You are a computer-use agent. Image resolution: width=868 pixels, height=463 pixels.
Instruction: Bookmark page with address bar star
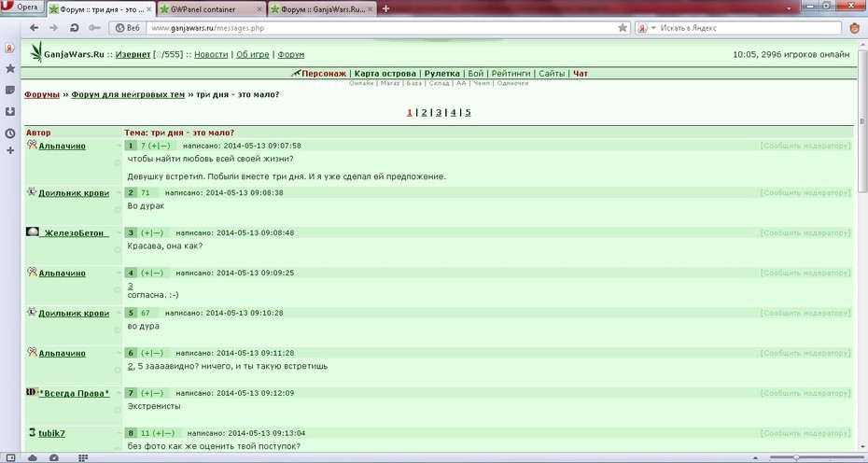[x=623, y=28]
